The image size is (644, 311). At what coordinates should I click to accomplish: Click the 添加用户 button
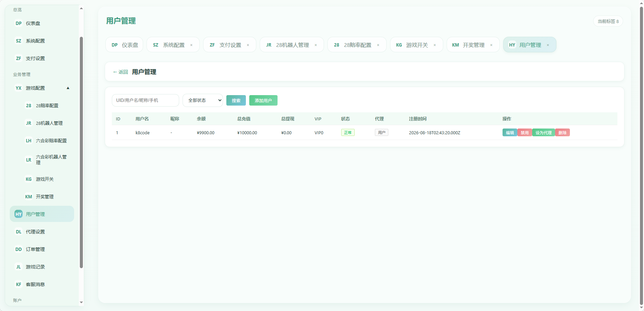tap(263, 101)
